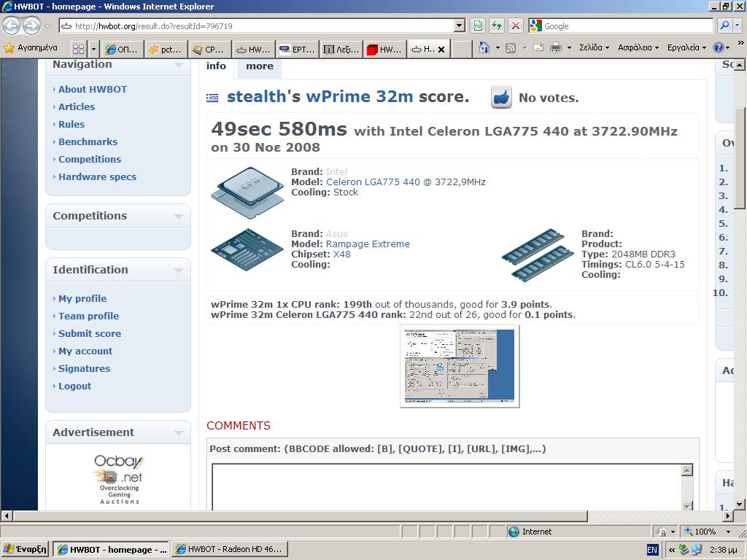Click the Start button (Έναρξη)

[x=26, y=549]
